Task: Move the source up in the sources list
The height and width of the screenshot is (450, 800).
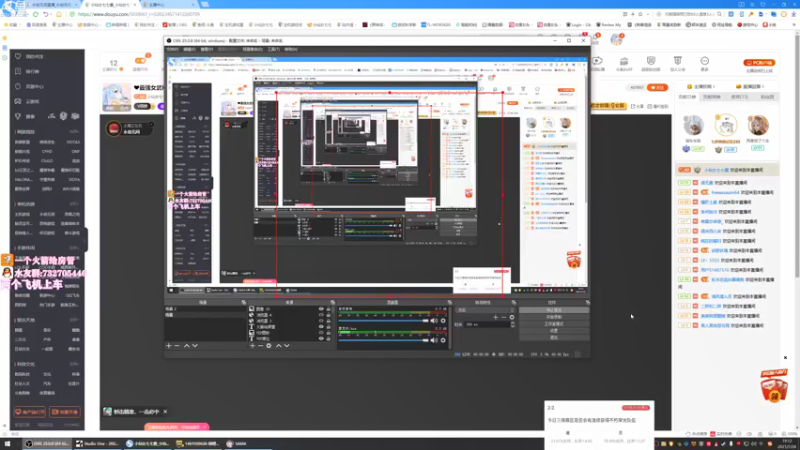Action: point(279,346)
